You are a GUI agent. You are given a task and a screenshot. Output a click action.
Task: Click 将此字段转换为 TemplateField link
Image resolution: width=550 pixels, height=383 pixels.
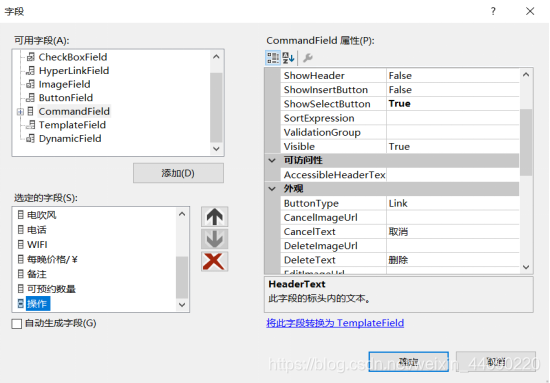(335, 323)
